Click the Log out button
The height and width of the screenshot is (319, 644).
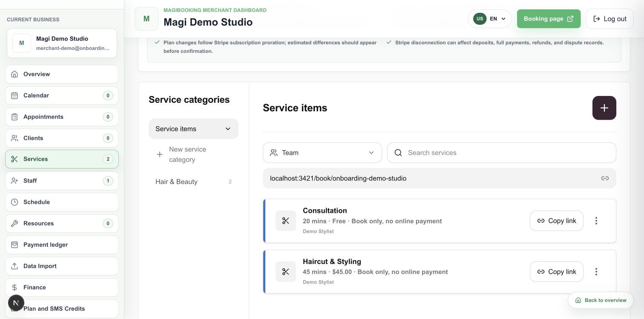pyautogui.click(x=609, y=19)
